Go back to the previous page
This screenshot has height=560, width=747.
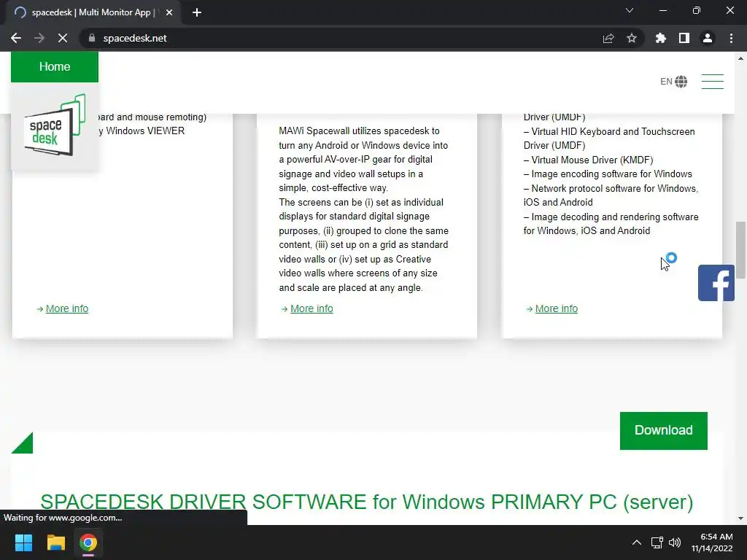tap(16, 38)
